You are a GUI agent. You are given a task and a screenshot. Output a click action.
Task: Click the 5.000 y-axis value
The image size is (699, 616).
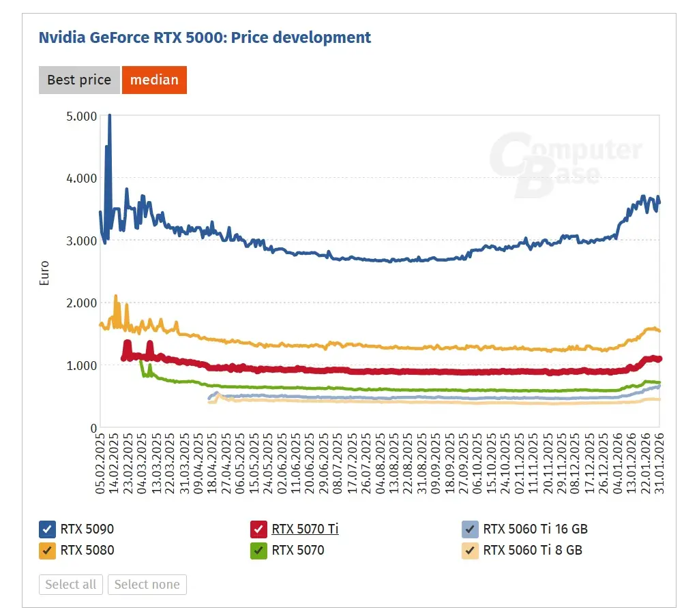[x=82, y=117]
